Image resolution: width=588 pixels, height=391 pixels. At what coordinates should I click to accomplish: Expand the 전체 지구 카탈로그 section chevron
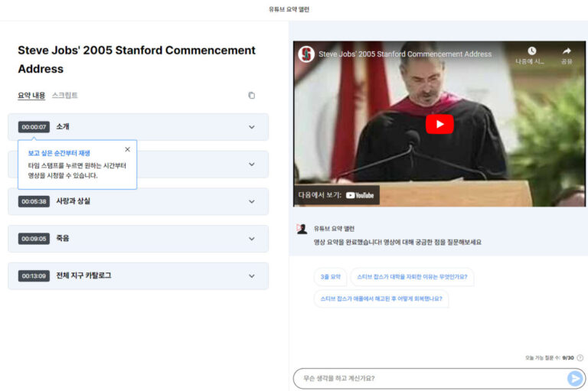[x=252, y=276]
